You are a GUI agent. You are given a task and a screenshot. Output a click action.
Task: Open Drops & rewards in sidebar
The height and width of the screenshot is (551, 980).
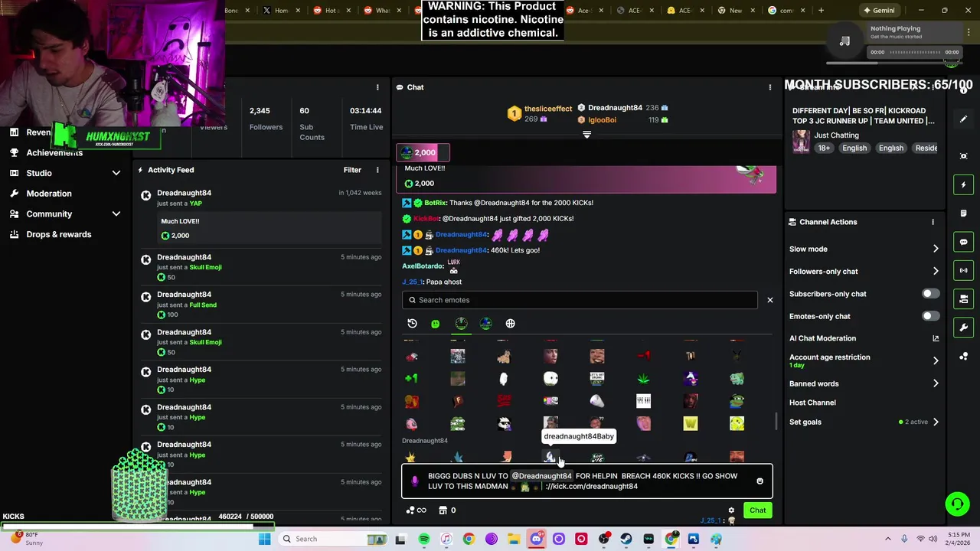pyautogui.click(x=58, y=235)
